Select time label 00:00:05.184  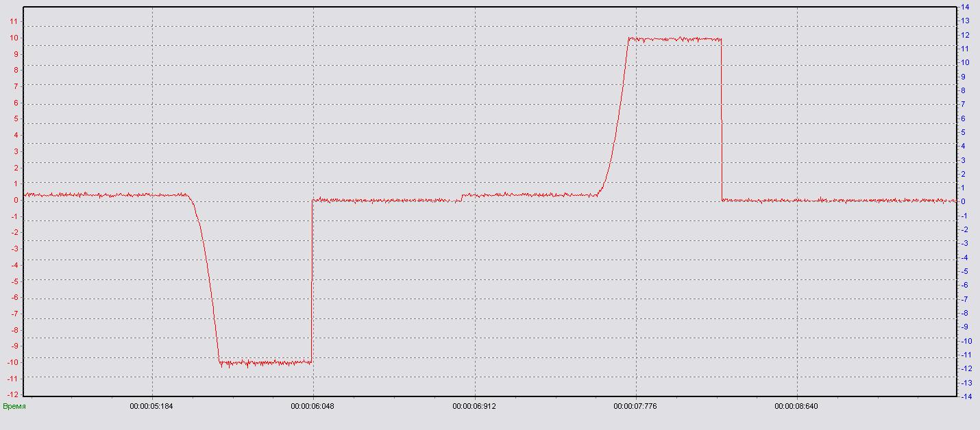pos(151,406)
